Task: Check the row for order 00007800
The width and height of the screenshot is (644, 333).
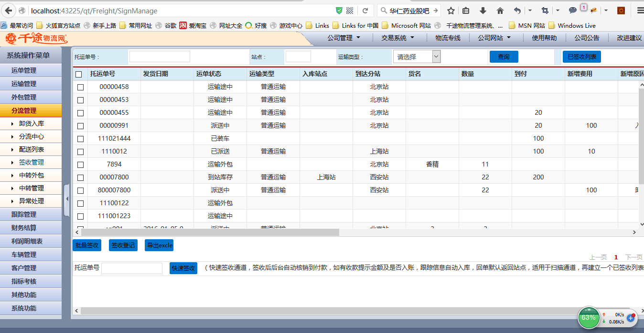Action: click(x=80, y=178)
